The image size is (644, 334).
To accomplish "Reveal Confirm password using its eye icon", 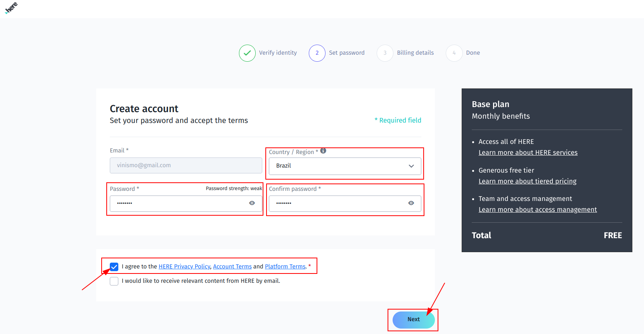I will [411, 203].
